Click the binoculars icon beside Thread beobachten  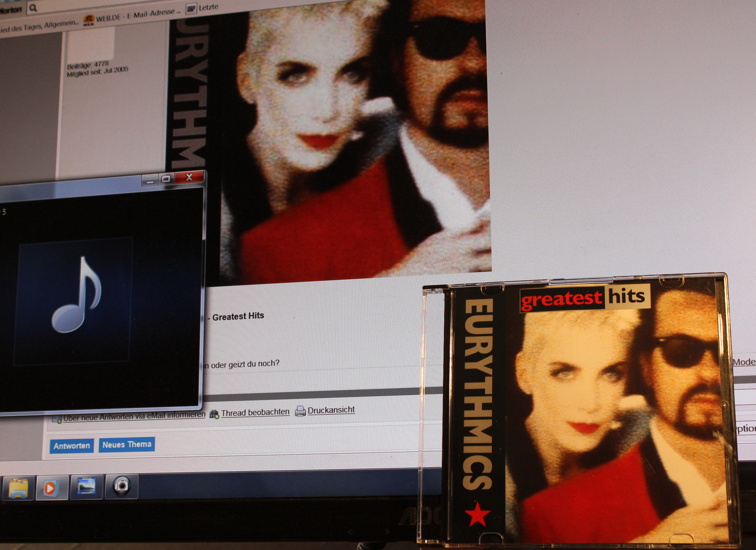(x=214, y=414)
